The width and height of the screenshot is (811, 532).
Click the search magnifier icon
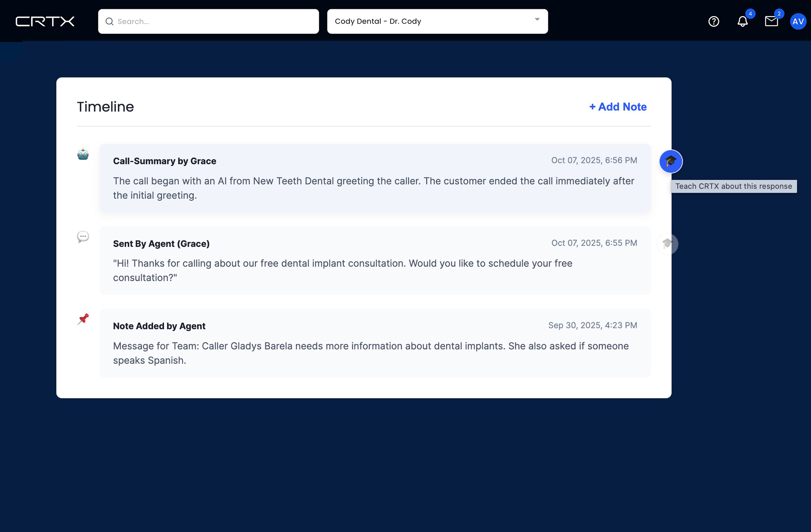(x=109, y=22)
